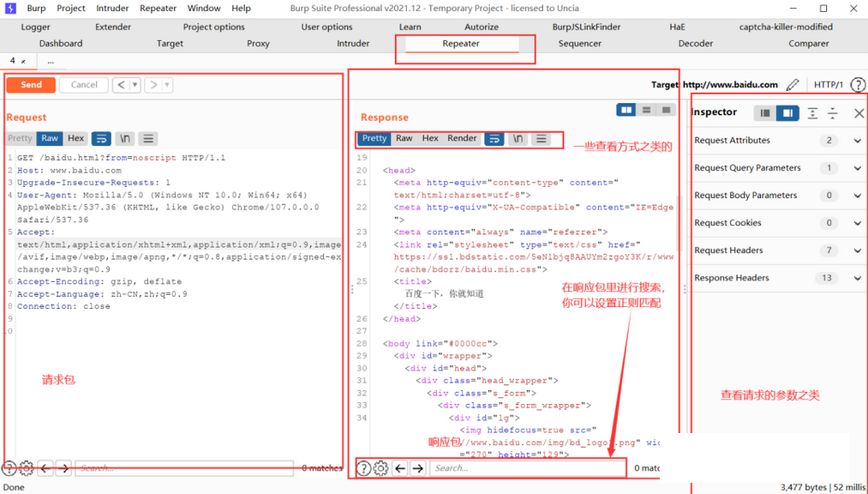Screen dimensions: 868x494
Task: Dock Inspector with right panel layout icon
Action: point(787,113)
